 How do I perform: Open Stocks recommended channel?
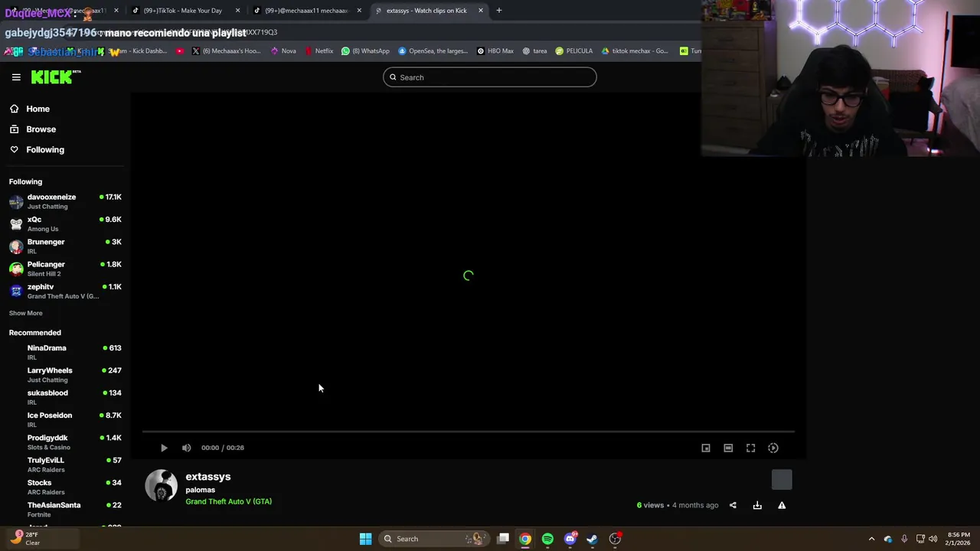(x=65, y=487)
